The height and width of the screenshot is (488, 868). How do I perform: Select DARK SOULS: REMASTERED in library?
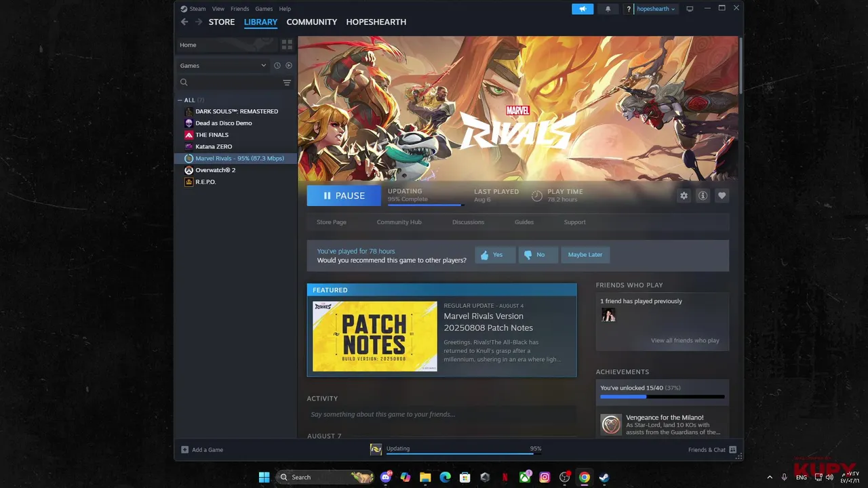click(235, 111)
